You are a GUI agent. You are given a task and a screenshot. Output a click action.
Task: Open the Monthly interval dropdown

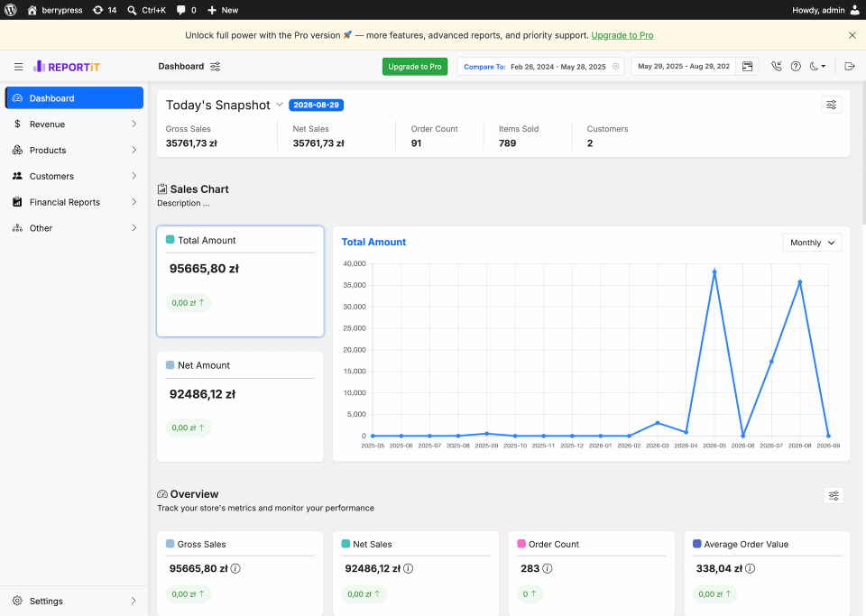(812, 243)
